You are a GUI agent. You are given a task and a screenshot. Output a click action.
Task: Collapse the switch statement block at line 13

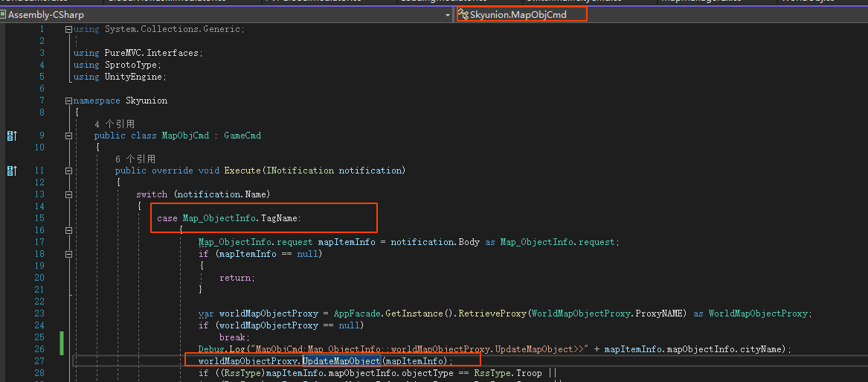69,195
